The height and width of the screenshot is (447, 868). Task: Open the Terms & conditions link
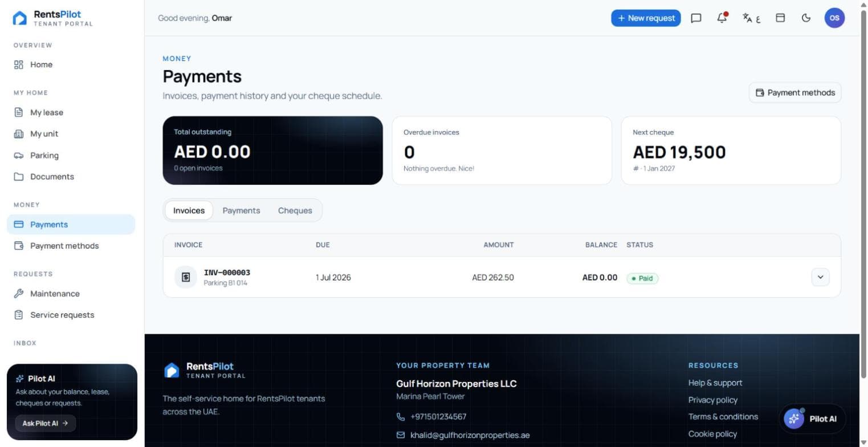click(x=723, y=417)
